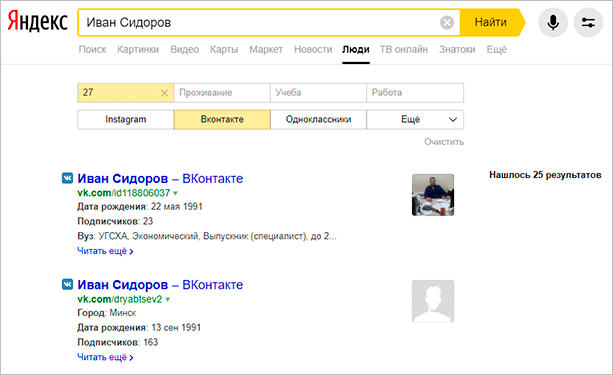Image resolution: width=613 pixels, height=375 pixels.
Task: Click the Дата рождения: 22 мая 1991 line
Action: [140, 206]
